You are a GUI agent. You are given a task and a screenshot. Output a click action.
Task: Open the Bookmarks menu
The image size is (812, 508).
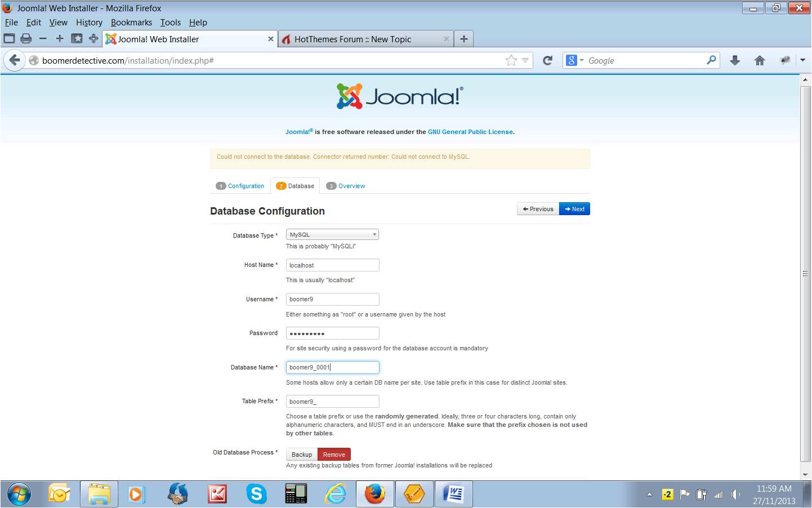click(x=131, y=23)
